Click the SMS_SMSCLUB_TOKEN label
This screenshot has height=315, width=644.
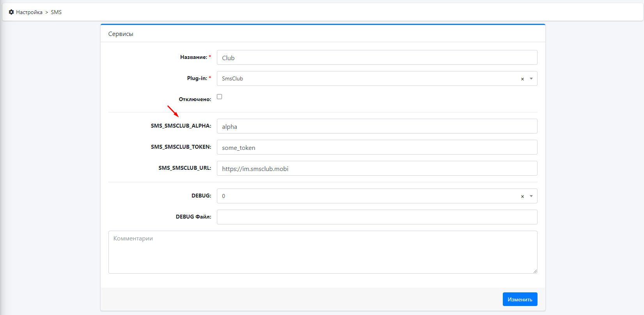tap(181, 147)
